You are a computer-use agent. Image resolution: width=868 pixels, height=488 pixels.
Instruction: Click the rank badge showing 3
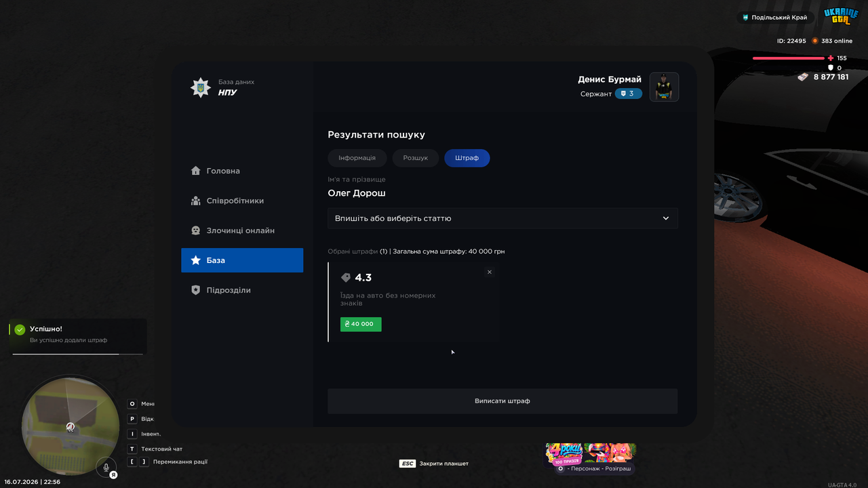tap(629, 94)
